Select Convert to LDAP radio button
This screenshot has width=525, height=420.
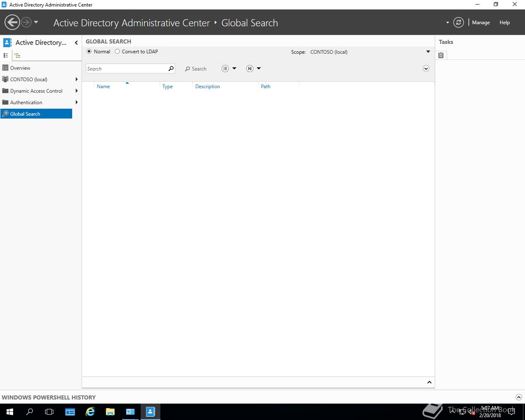point(117,52)
